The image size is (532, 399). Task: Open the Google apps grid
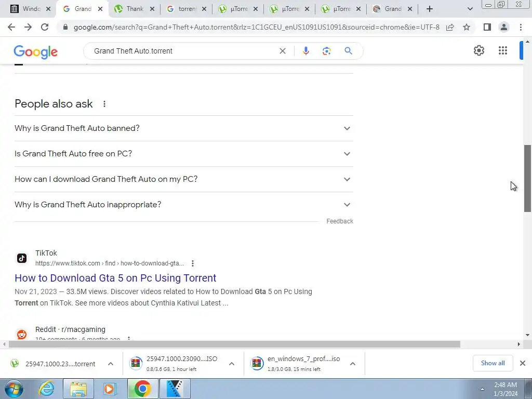point(503,50)
